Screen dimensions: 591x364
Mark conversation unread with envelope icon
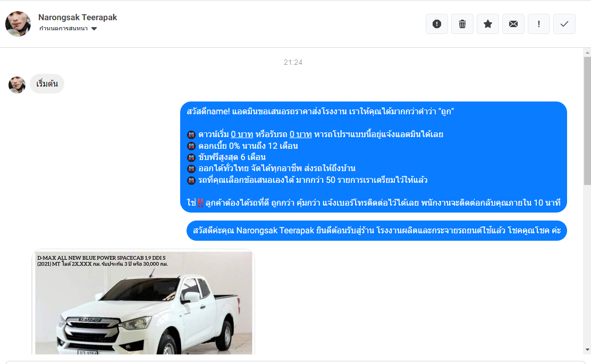coord(513,24)
